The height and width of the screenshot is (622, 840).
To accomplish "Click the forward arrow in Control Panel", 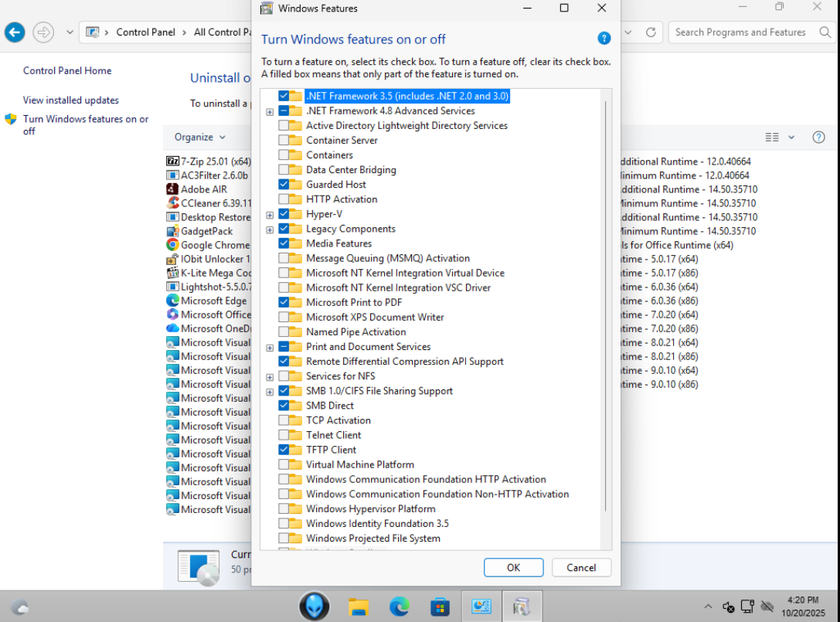I will pos(43,32).
